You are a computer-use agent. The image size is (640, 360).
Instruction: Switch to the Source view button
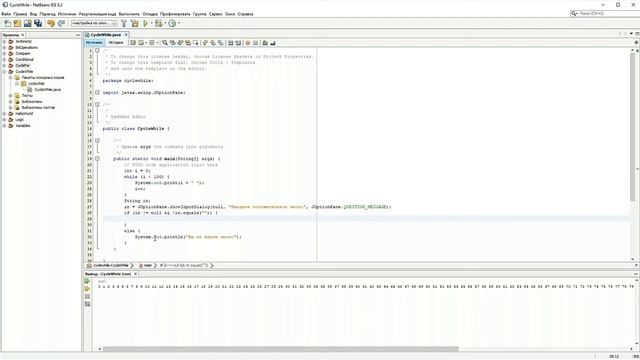(x=94, y=42)
